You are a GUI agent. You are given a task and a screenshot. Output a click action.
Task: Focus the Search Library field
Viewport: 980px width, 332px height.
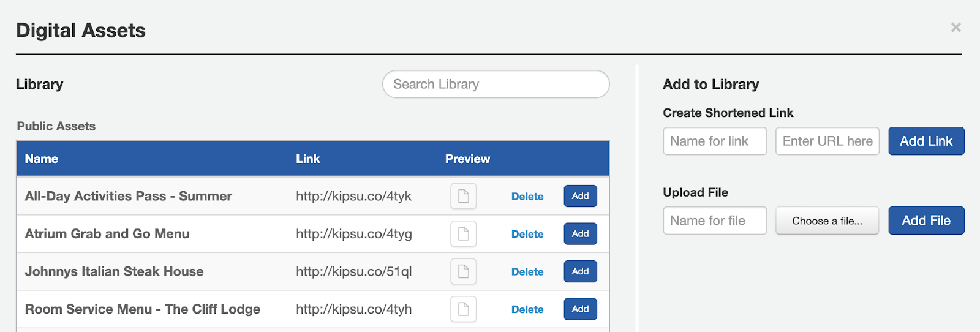click(x=496, y=85)
